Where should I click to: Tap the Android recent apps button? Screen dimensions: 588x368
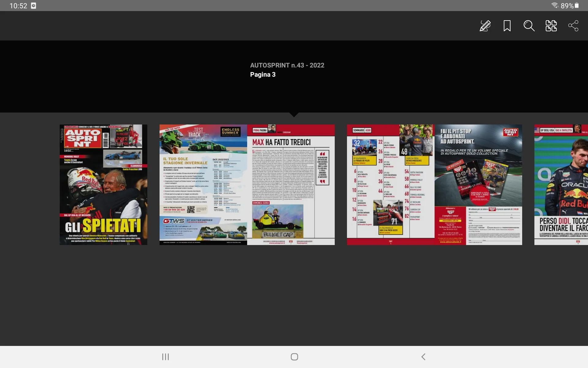(165, 357)
